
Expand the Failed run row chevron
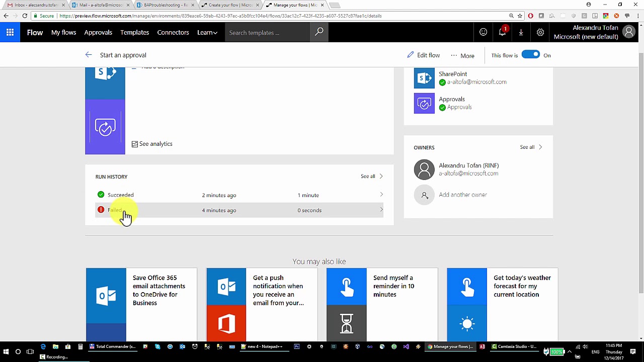[x=381, y=210]
